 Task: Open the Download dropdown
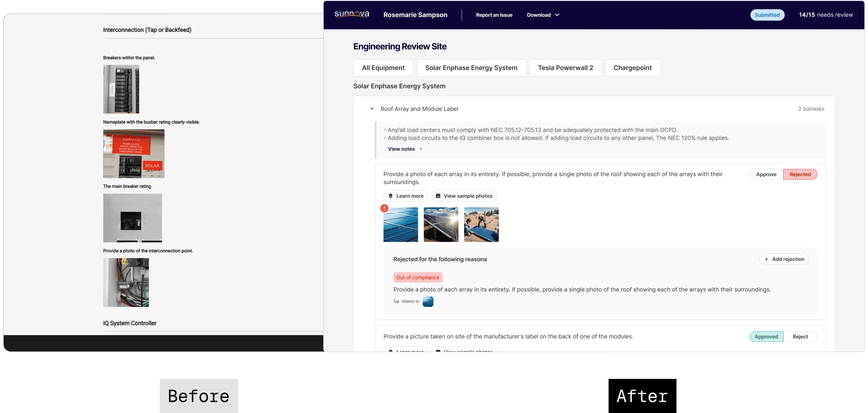pos(543,15)
